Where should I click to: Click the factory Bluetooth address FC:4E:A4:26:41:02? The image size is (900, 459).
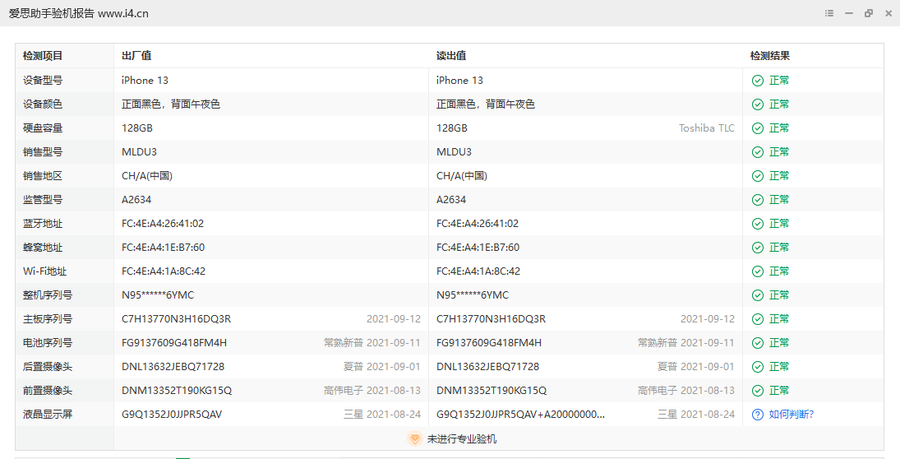click(162, 223)
